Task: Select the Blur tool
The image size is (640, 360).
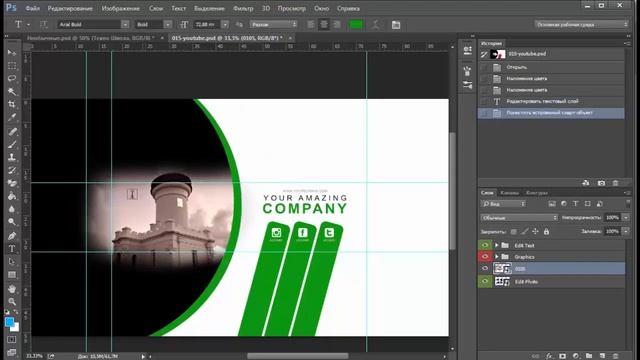Action: pyautogui.click(x=12, y=209)
